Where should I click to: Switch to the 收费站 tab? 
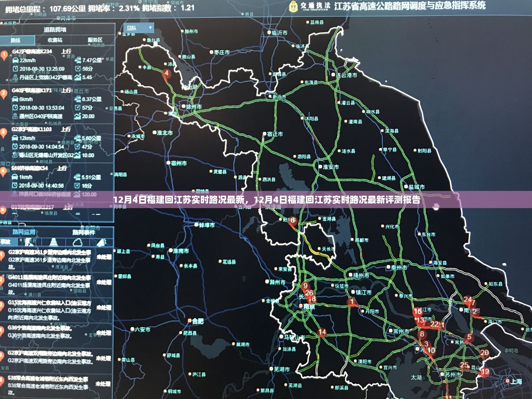click(55, 40)
